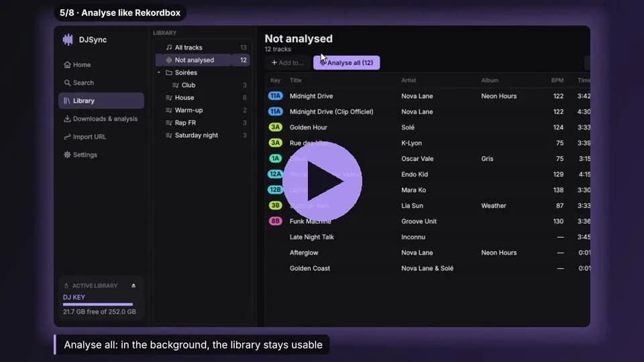Click the Gris album cell
Image resolution: width=644 pixels, height=362 pixels.
tap(487, 158)
